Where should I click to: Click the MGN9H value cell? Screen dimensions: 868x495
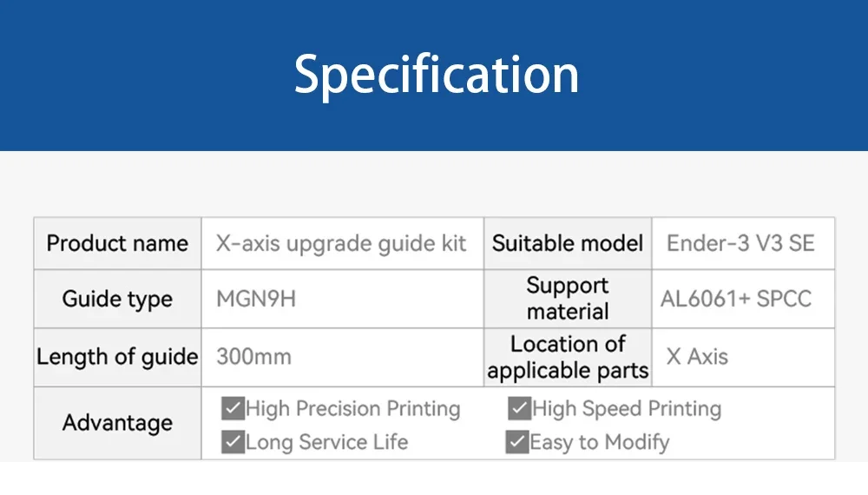343,299
